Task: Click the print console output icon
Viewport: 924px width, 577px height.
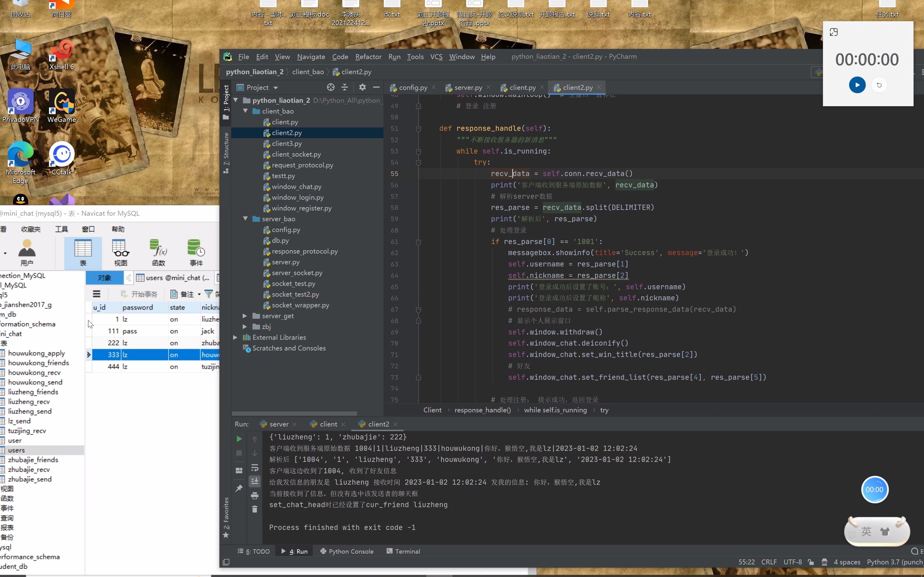Action: [255, 496]
